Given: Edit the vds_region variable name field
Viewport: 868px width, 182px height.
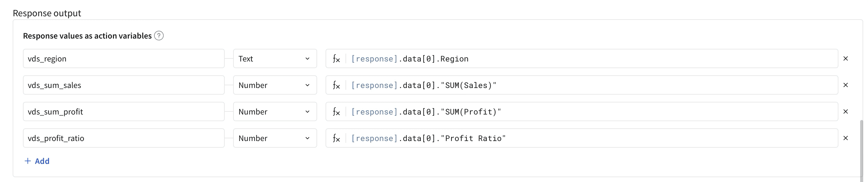Looking at the screenshot, I should (x=124, y=58).
